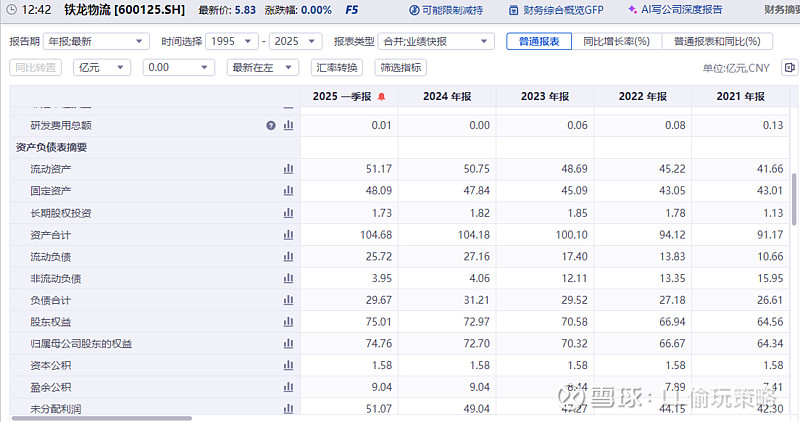Open 可能限制减持 notice
Image resolution: width=800 pixels, height=422 pixels.
point(446,10)
